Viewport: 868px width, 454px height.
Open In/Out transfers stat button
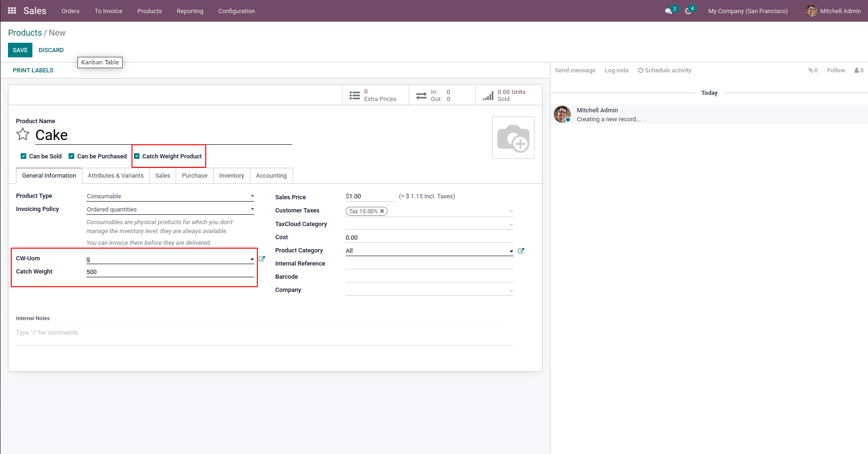coord(442,95)
